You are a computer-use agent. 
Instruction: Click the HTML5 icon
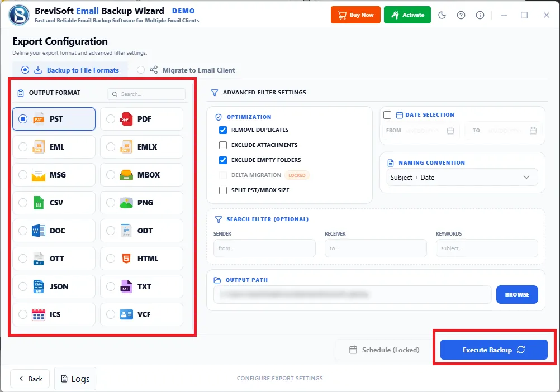(x=126, y=259)
